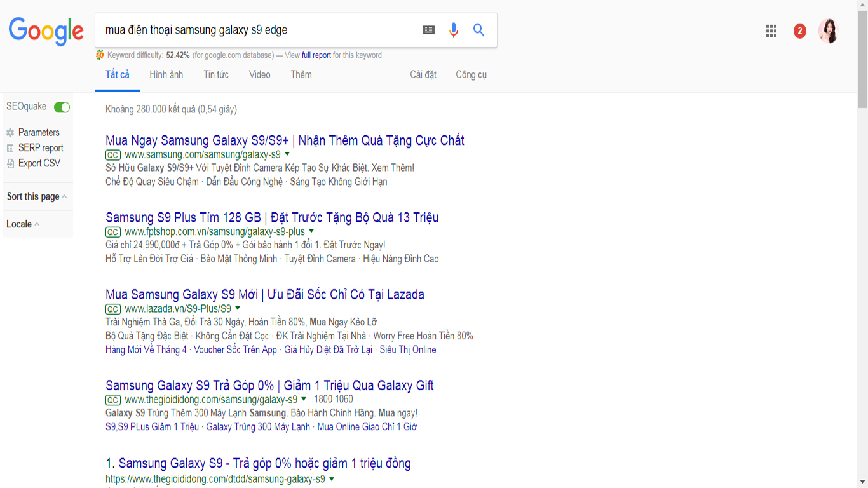The width and height of the screenshot is (868, 488).
Task: Open dropdown arrow beside thegioididong.com/samsung/galaxy-s9 ad
Action: click(304, 400)
